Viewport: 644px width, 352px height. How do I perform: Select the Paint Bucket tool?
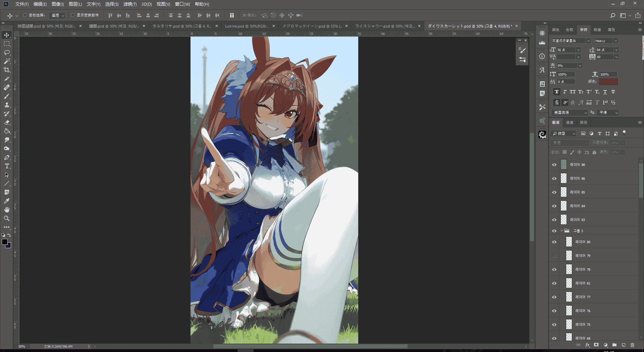coord(7,131)
